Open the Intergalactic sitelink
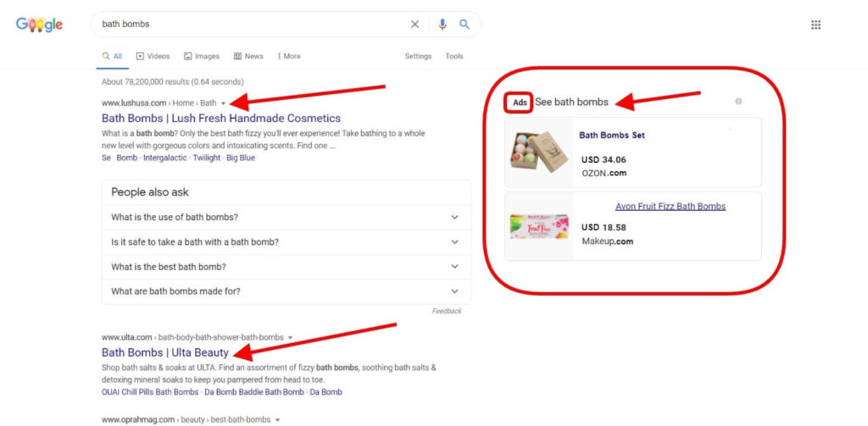 (165, 158)
